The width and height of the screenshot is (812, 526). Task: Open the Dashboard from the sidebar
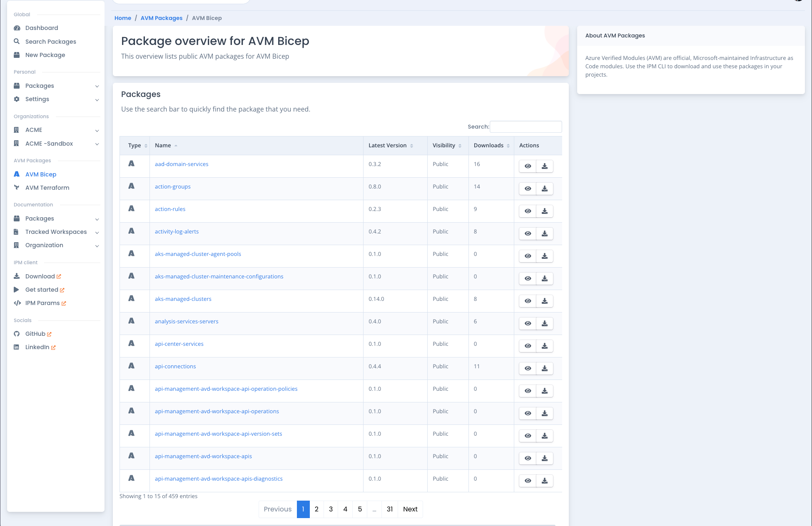coord(42,28)
